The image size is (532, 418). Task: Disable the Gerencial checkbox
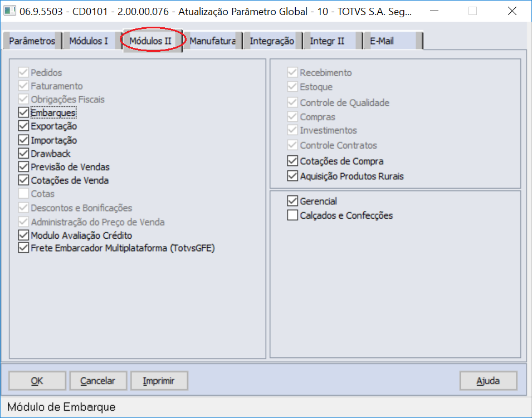(292, 201)
